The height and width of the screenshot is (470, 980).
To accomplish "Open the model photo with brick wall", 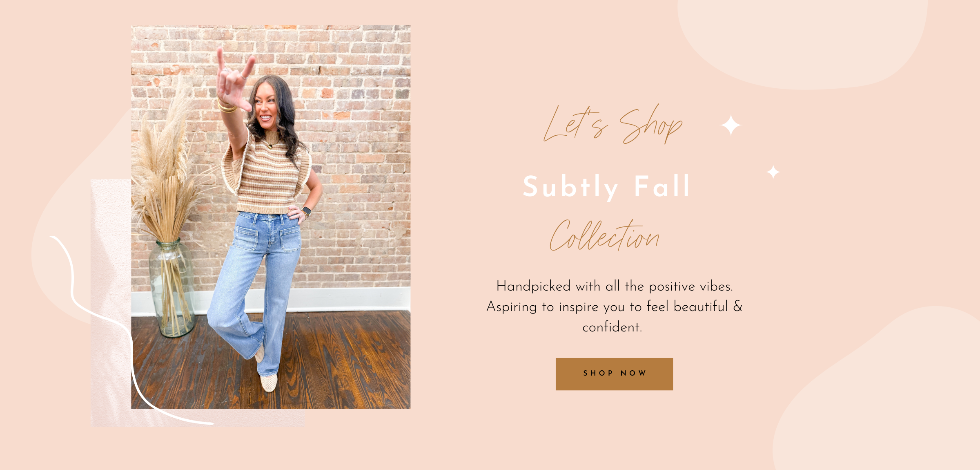I will pyautogui.click(x=271, y=217).
